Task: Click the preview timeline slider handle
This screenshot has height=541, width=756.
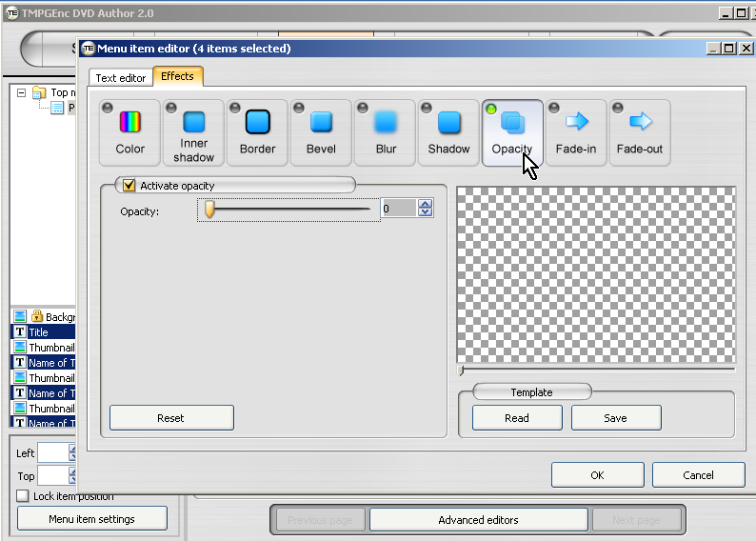Action: coord(461,371)
